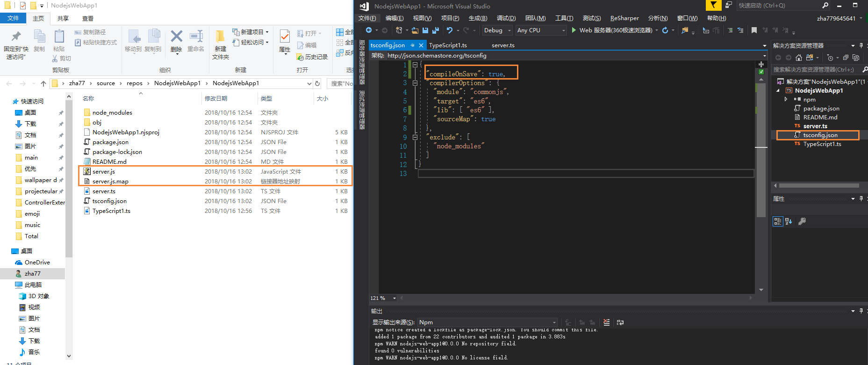Screen dimensions: 868x365
Task: Open the Any CPU platform dropdown
Action: point(541,30)
